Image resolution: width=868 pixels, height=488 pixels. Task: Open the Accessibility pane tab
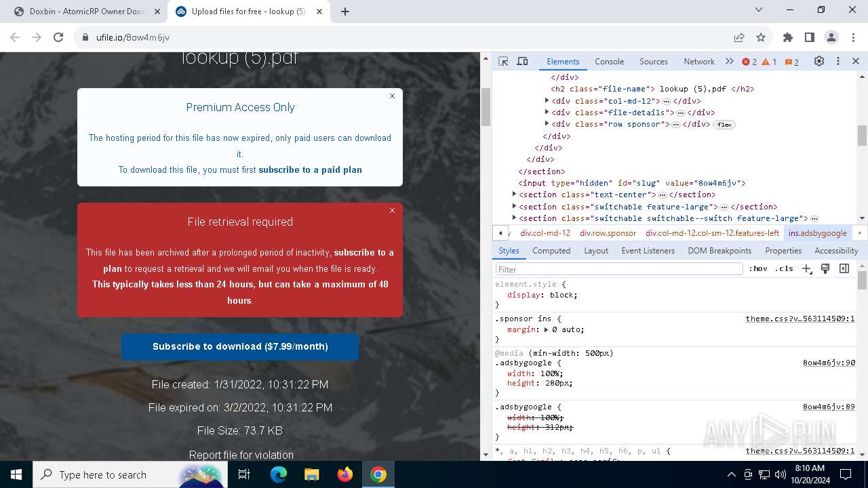[836, 250]
